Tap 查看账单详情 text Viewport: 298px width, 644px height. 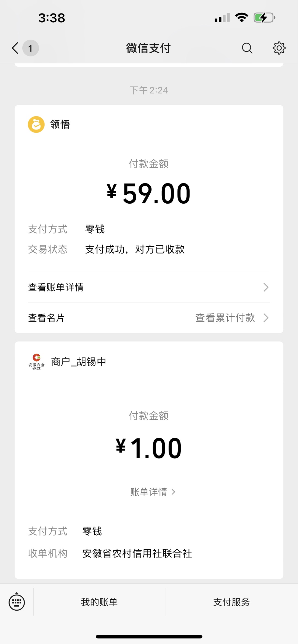click(56, 287)
